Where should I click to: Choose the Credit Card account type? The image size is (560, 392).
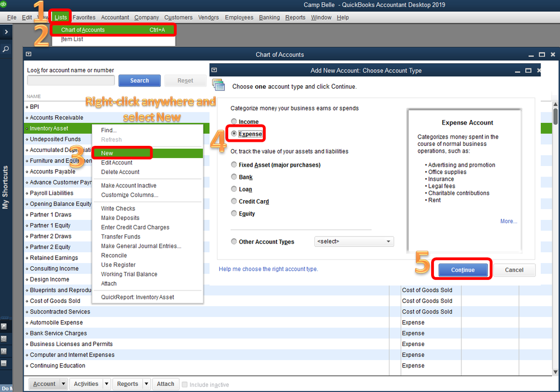tap(234, 201)
